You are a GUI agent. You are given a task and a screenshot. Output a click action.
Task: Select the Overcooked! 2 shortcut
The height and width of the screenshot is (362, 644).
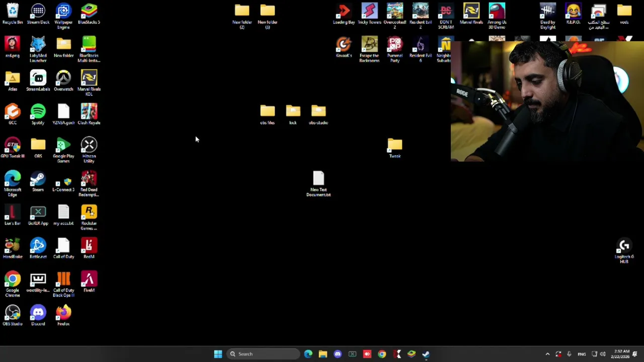click(x=395, y=16)
